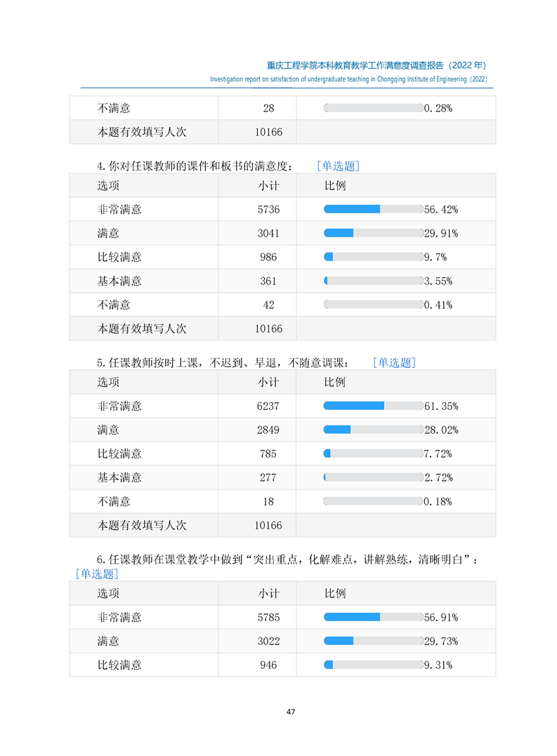Click the 0.28% percentage in the top row
This screenshot has width=557, height=756.
pyautogui.click(x=438, y=108)
